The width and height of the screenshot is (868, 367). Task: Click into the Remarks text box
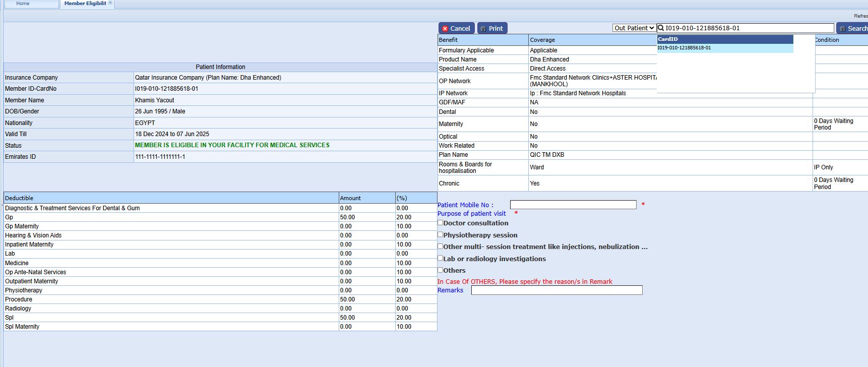(x=556, y=290)
